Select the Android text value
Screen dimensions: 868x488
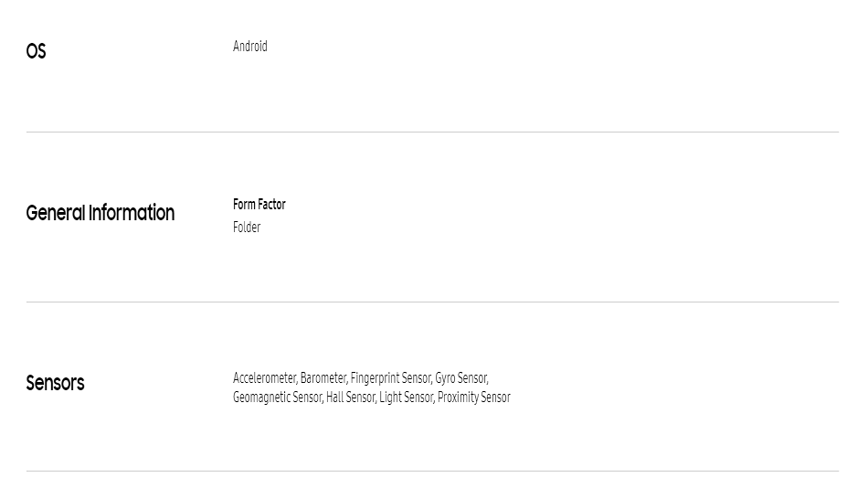tap(250, 46)
